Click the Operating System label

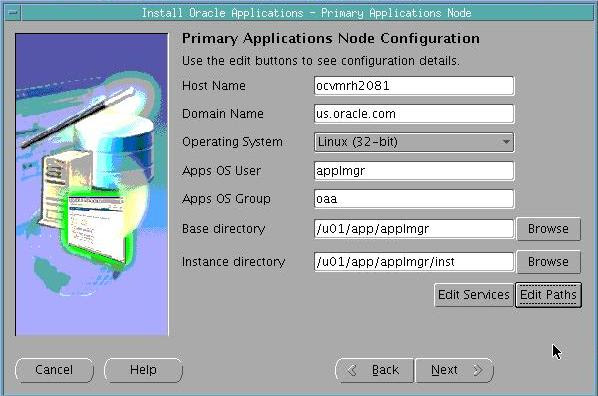tap(232, 142)
